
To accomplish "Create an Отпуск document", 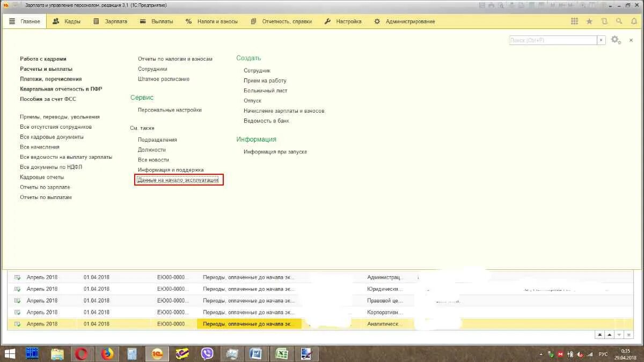I will (253, 101).
